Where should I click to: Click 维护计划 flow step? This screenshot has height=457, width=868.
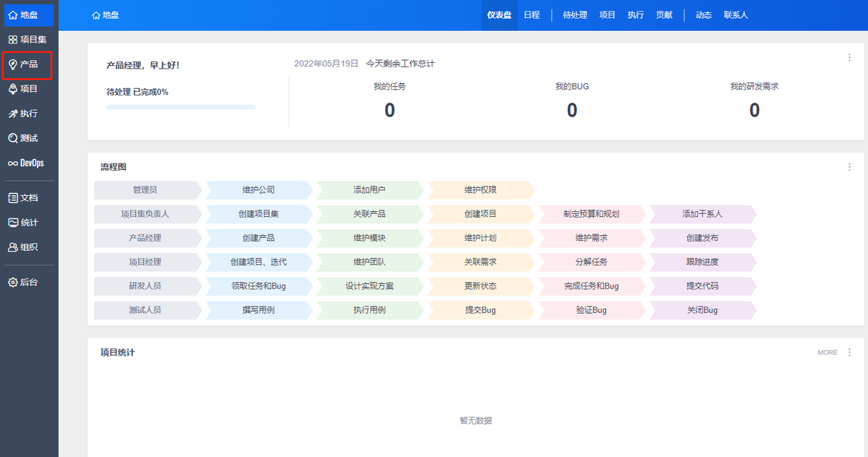click(480, 238)
